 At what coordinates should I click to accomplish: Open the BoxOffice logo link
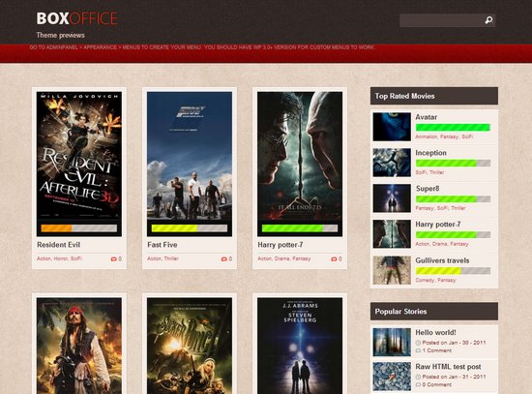click(x=76, y=18)
